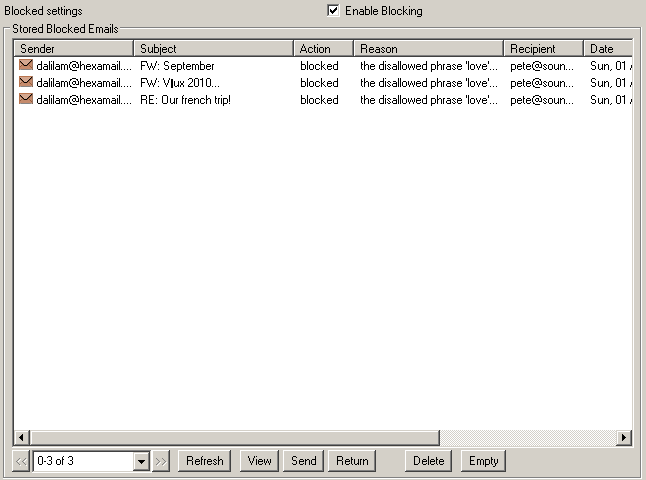Sort list by Sender column header
This screenshot has width=646, height=480.
(73, 48)
